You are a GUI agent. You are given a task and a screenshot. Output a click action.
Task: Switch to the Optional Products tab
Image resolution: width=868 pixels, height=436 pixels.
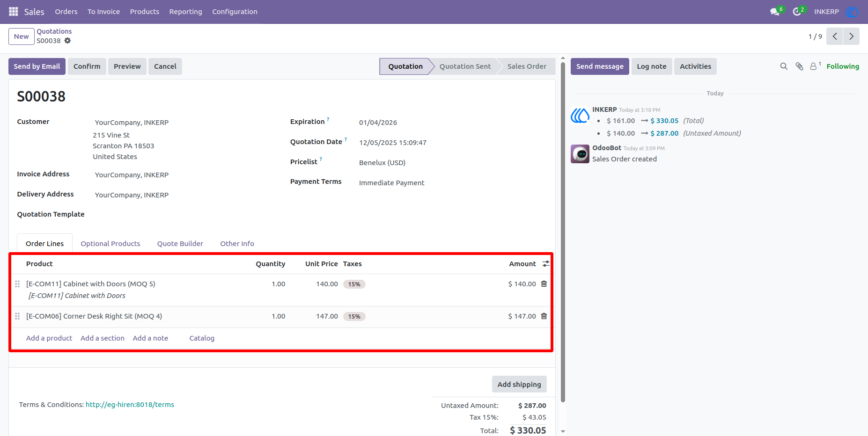pos(110,244)
